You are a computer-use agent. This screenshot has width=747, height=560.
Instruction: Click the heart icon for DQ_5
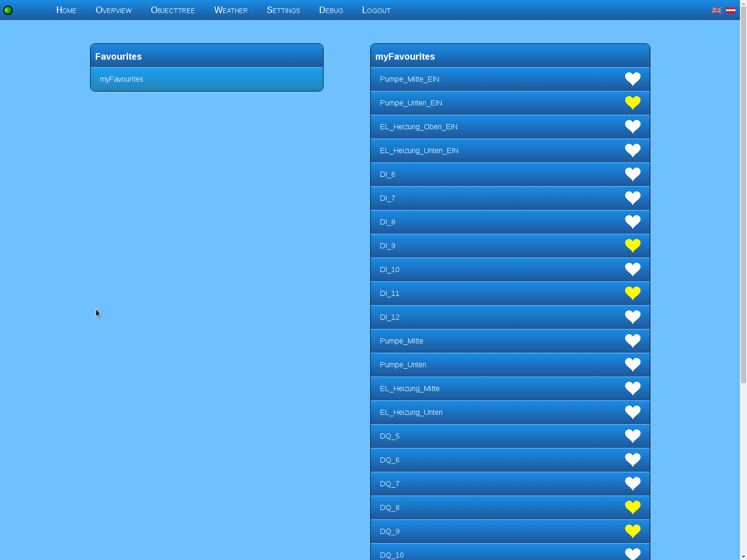click(633, 436)
